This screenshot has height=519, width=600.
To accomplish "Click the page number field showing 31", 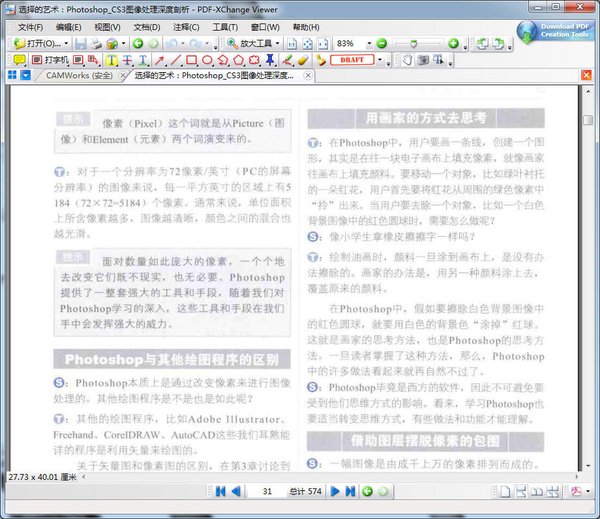I will point(267,491).
